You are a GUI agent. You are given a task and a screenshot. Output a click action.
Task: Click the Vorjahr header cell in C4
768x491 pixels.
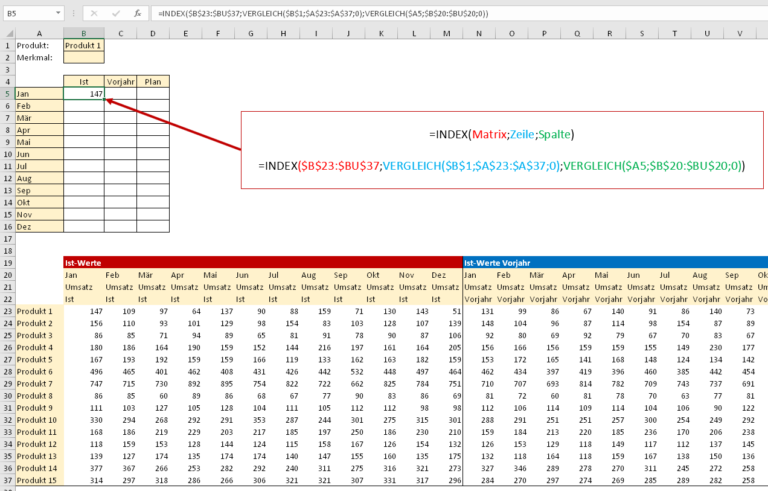pos(120,82)
